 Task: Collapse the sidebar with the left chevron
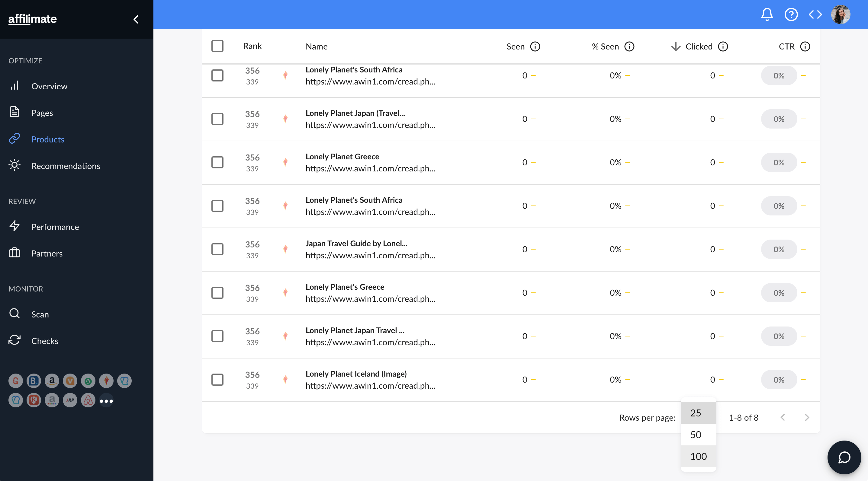click(136, 19)
